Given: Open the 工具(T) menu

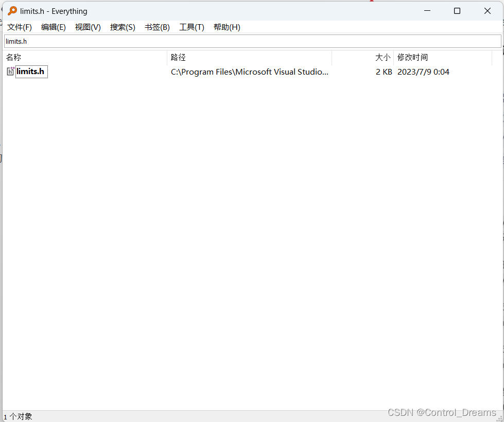Looking at the screenshot, I should point(192,27).
